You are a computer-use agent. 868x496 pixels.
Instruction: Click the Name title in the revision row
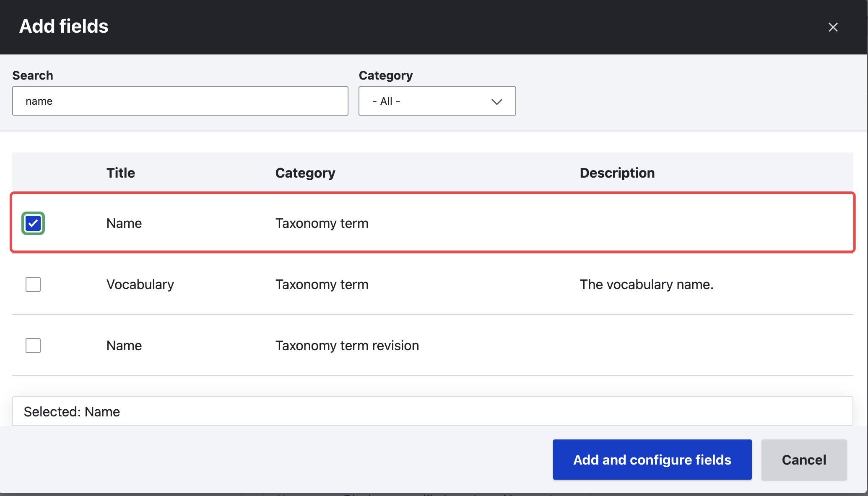coord(124,346)
